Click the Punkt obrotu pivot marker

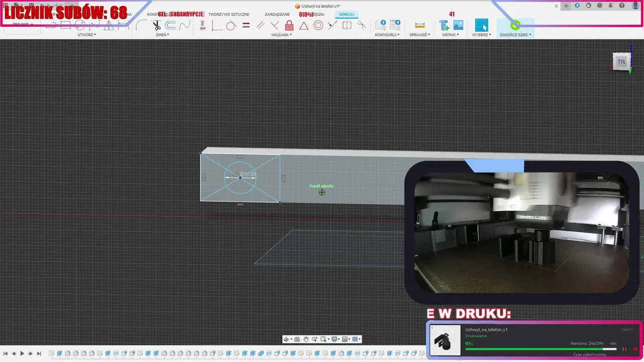pyautogui.click(x=322, y=192)
